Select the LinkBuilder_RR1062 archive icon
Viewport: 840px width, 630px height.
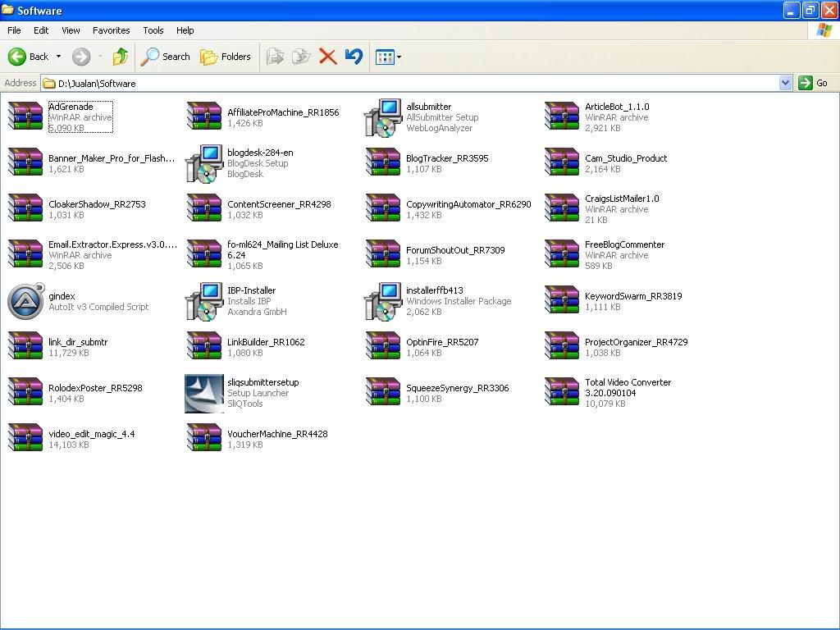point(204,346)
